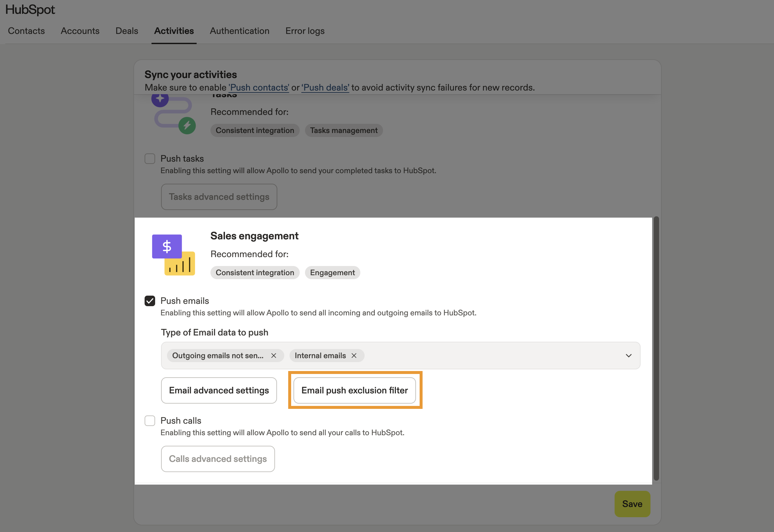Click the HubSpot title text
The height and width of the screenshot is (532, 774).
point(30,10)
